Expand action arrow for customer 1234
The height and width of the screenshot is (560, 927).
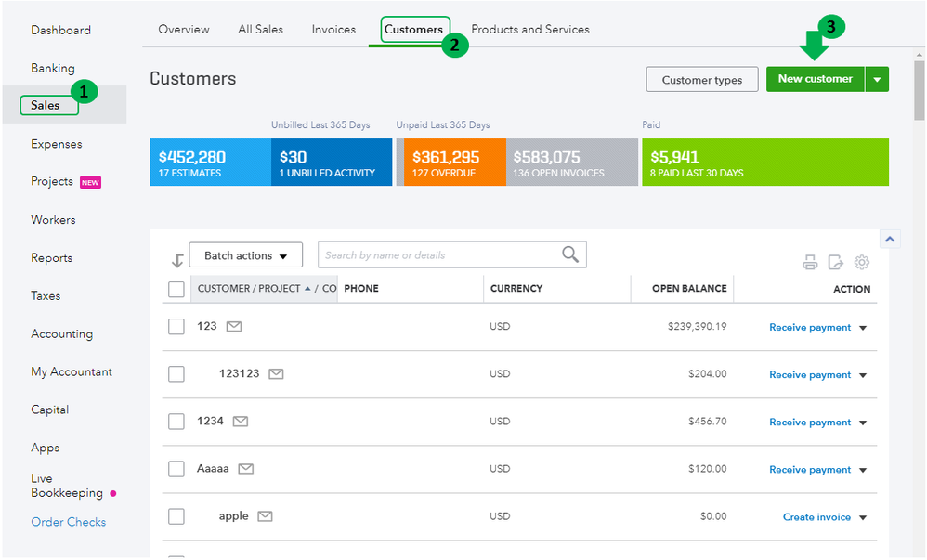coord(863,423)
